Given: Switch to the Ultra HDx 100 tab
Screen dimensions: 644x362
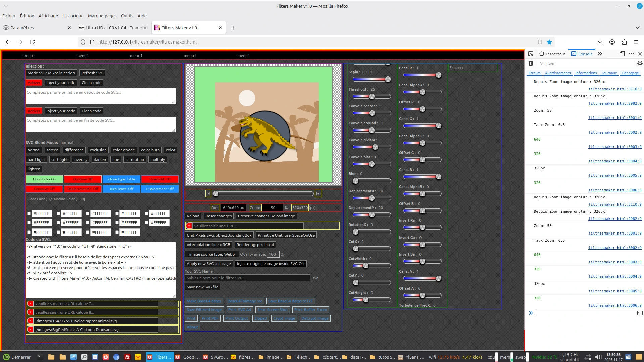Looking at the screenshot, I should [x=113, y=28].
